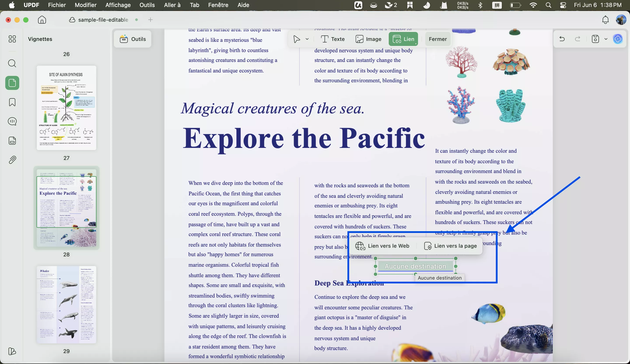Open the notifications bell
The width and height of the screenshot is (630, 364).
click(605, 20)
